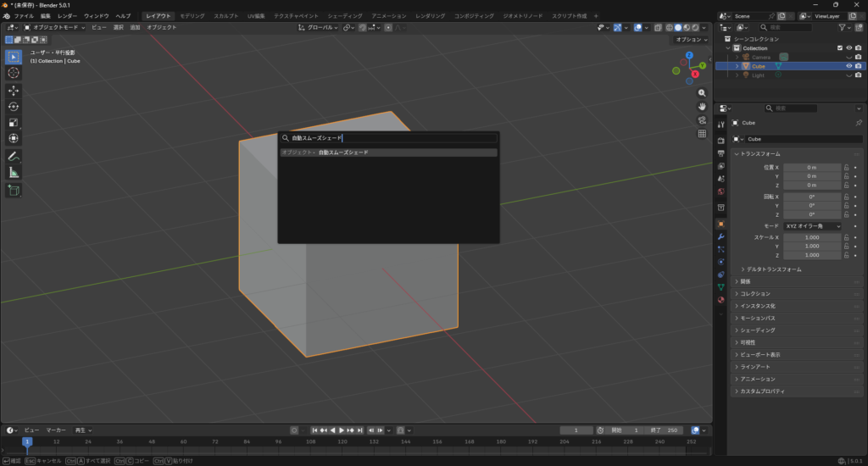Click the Scale X value field
Viewport: 868px width, 466px height.
tap(811, 237)
